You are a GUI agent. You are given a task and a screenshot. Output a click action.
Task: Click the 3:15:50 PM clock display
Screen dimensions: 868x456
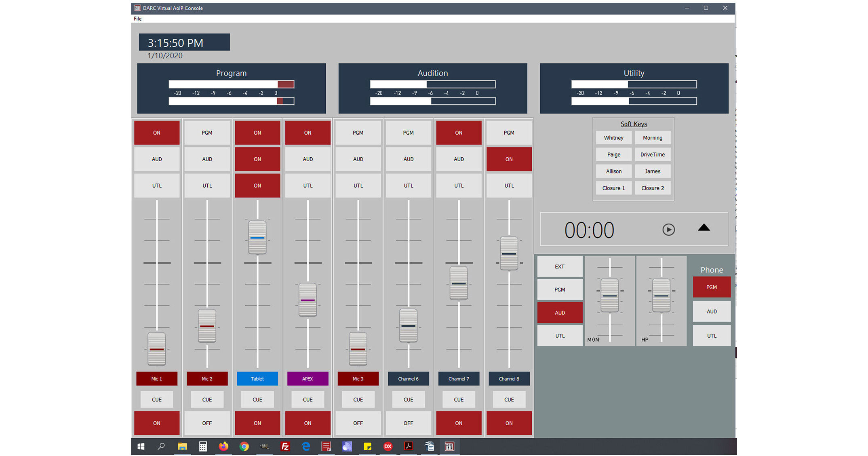[x=184, y=42]
